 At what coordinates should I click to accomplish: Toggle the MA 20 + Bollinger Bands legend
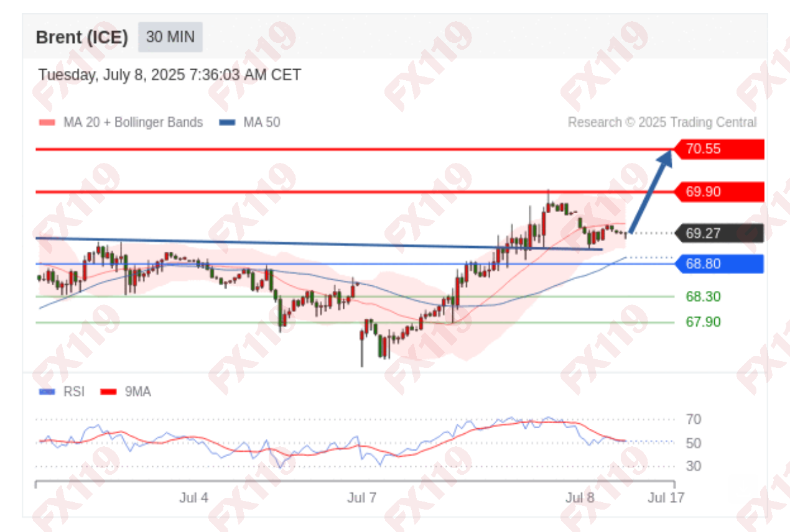pos(121,122)
